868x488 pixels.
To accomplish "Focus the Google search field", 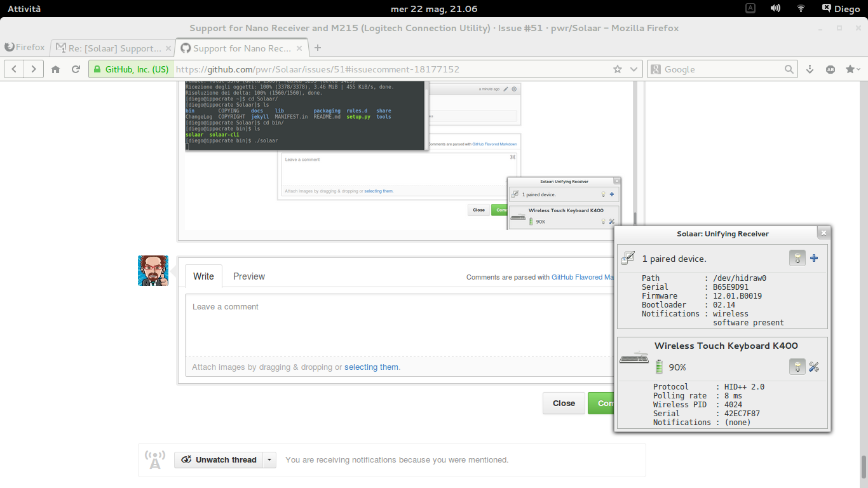I will click(722, 69).
